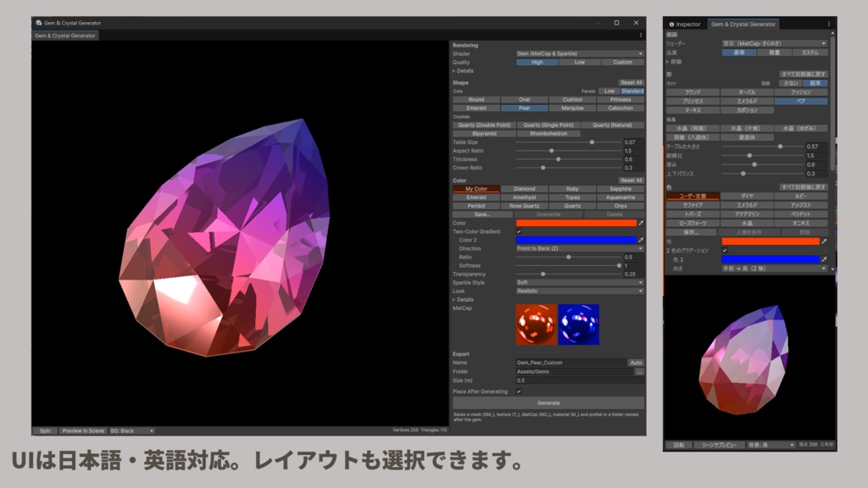Screen dimensions: 868x488
Task: Select 軽量 quality in the Japanese panel
Action: pos(775,53)
